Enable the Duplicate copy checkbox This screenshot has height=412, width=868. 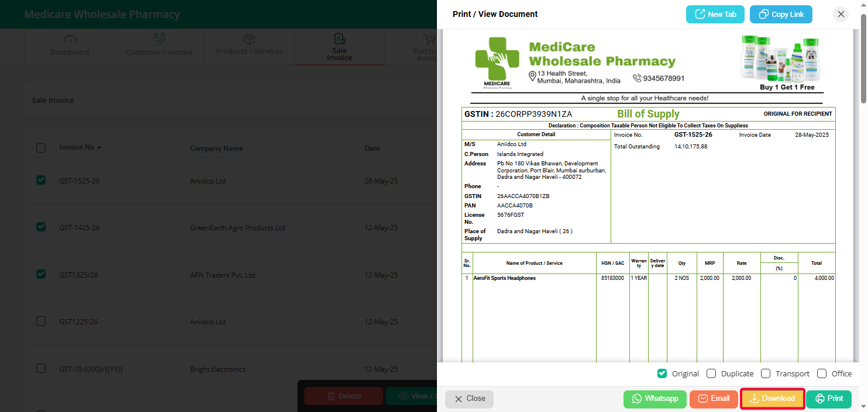click(711, 373)
